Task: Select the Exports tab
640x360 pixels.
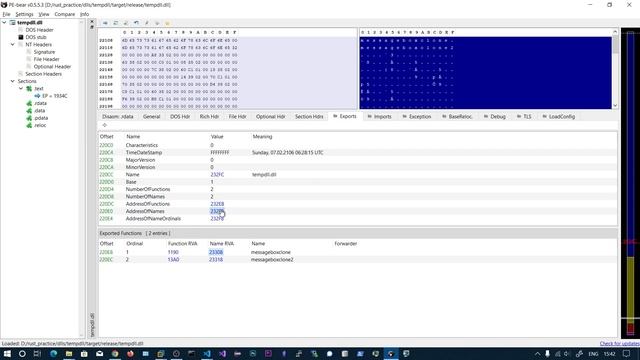Action: coord(345,116)
